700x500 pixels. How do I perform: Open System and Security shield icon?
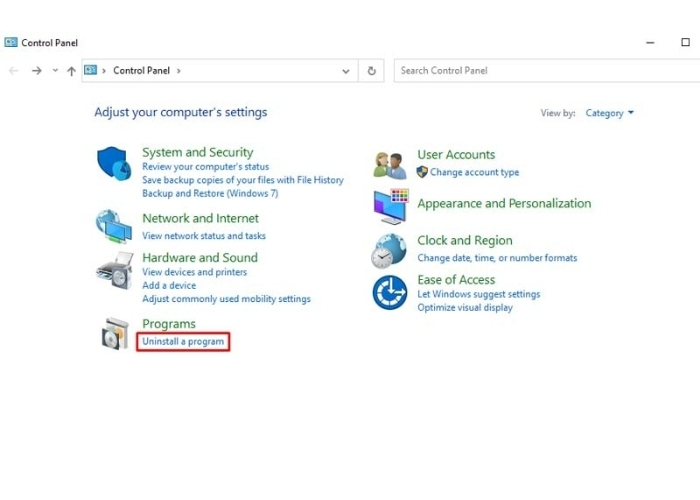pos(114,163)
